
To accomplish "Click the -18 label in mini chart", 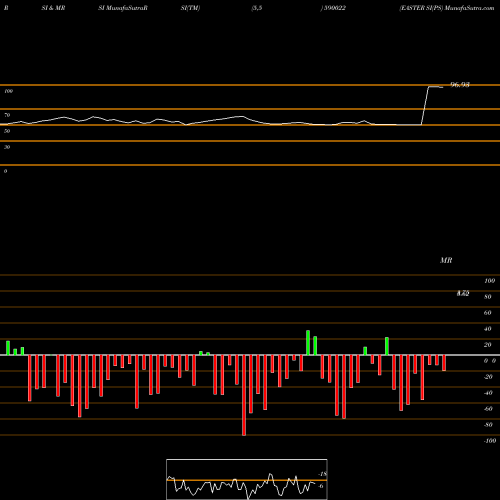I will click(x=322, y=474).
